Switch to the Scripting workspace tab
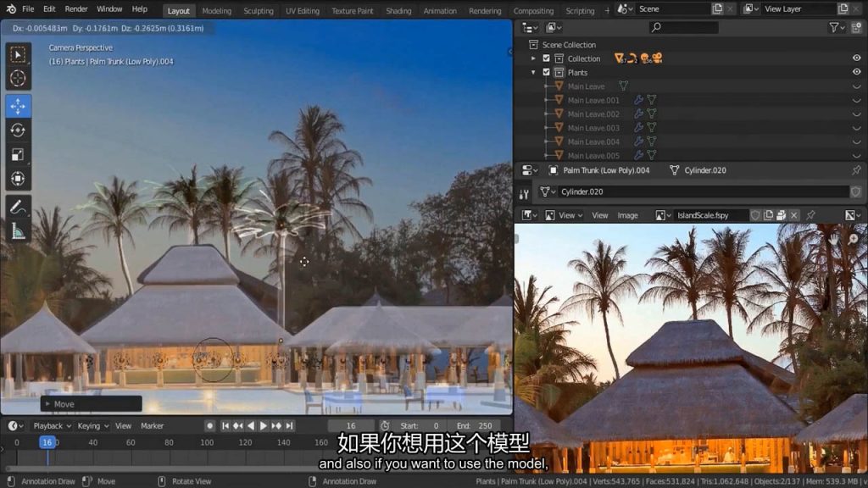This screenshot has height=488, width=868. pyautogui.click(x=580, y=10)
